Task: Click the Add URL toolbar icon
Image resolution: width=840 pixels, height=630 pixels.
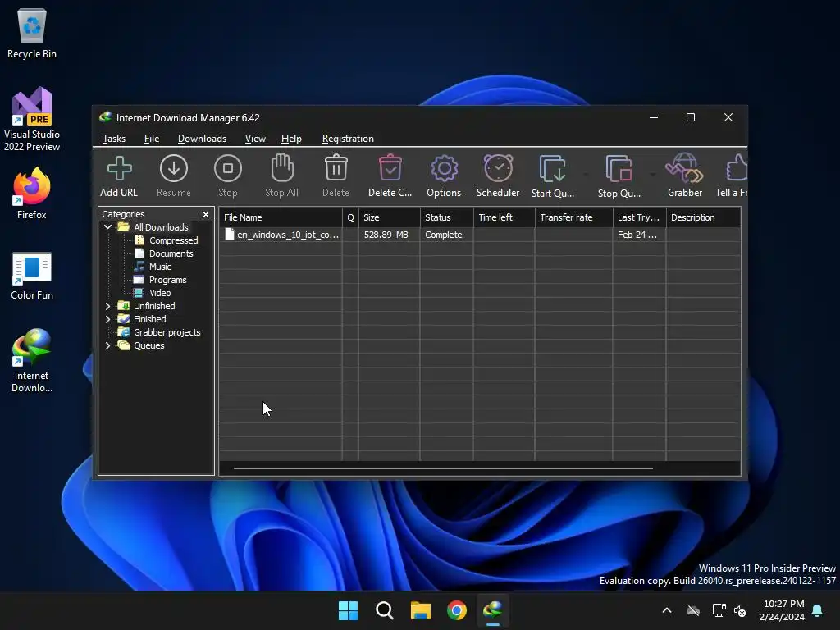Action: coord(119,169)
